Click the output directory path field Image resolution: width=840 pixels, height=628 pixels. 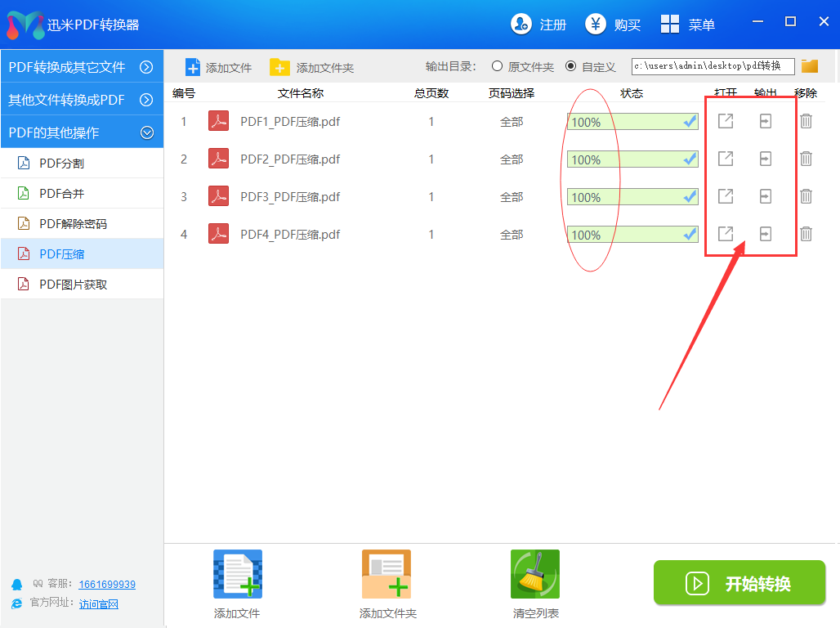[712, 66]
